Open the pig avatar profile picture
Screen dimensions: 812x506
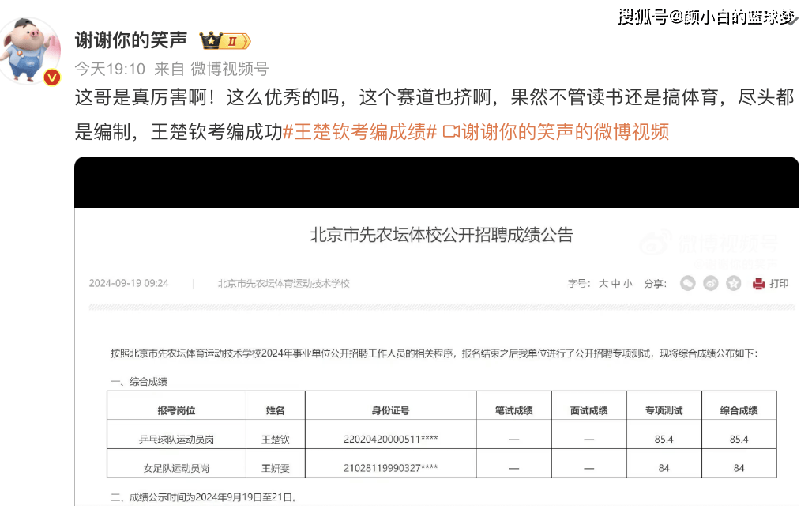point(30,51)
